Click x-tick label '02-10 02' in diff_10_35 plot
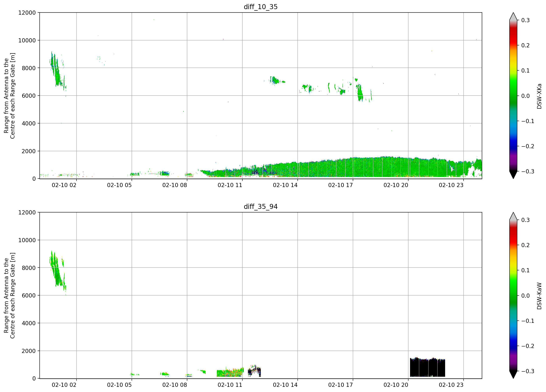The width and height of the screenshot is (546, 392). click(x=64, y=185)
